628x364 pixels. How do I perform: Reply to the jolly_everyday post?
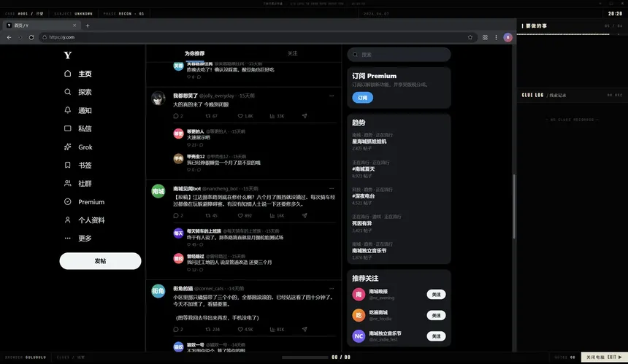[178, 116]
